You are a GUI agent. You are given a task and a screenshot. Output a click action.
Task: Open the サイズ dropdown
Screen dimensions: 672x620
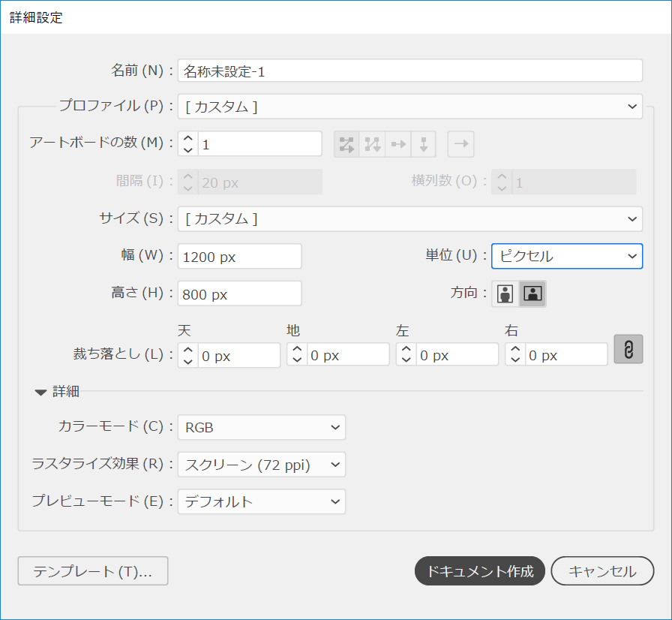tap(409, 219)
